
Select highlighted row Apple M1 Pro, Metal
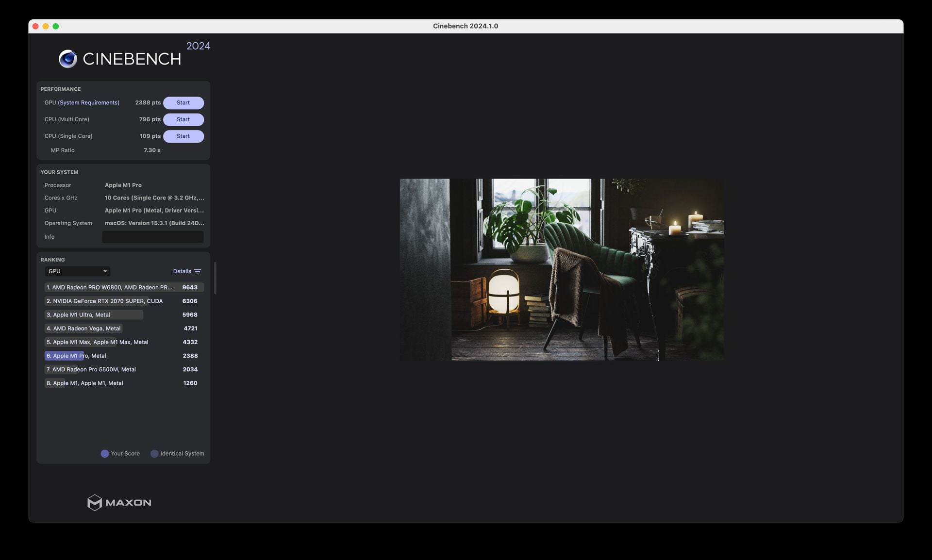(124, 356)
